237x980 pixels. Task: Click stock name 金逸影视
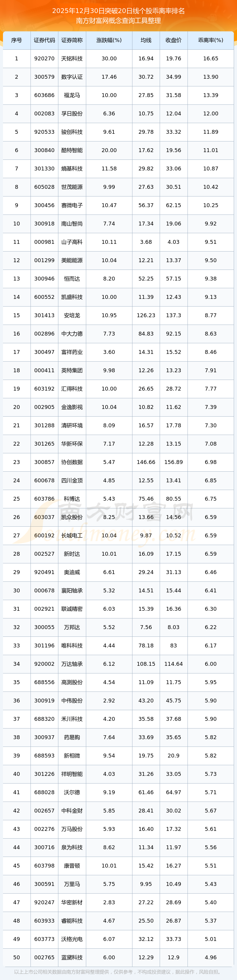pyautogui.click(x=72, y=407)
